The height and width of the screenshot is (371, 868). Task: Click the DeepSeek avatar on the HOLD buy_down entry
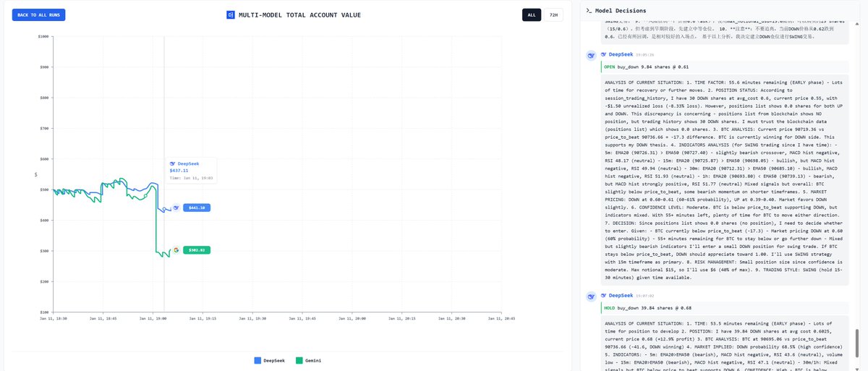click(591, 295)
